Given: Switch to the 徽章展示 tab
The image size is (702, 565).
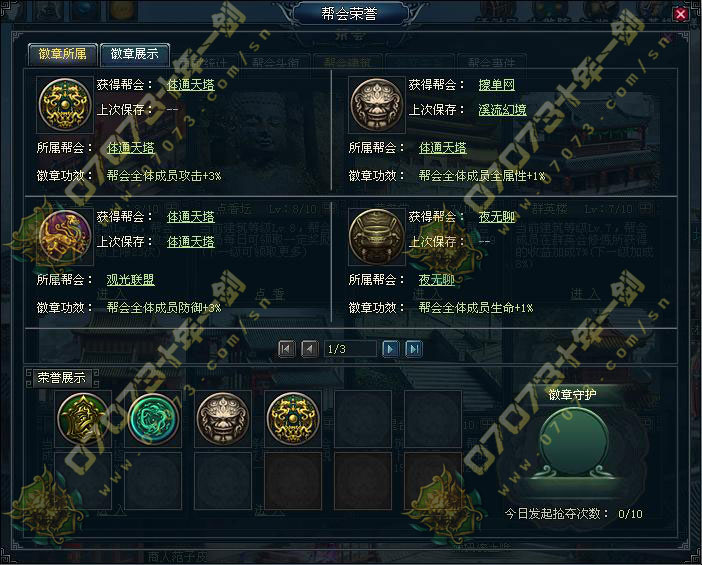Looking at the screenshot, I should [x=135, y=54].
